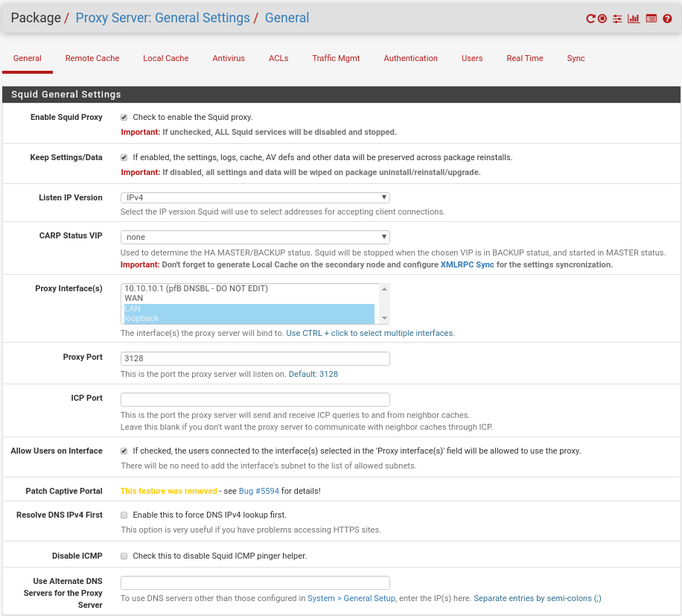View related log entries icon

point(651,19)
